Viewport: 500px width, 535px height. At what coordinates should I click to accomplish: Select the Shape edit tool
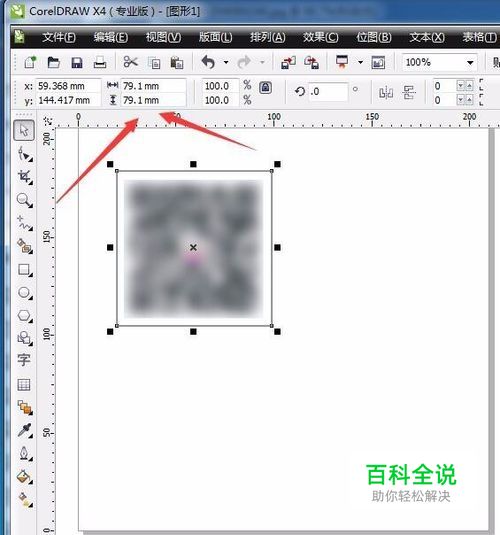click(x=25, y=154)
